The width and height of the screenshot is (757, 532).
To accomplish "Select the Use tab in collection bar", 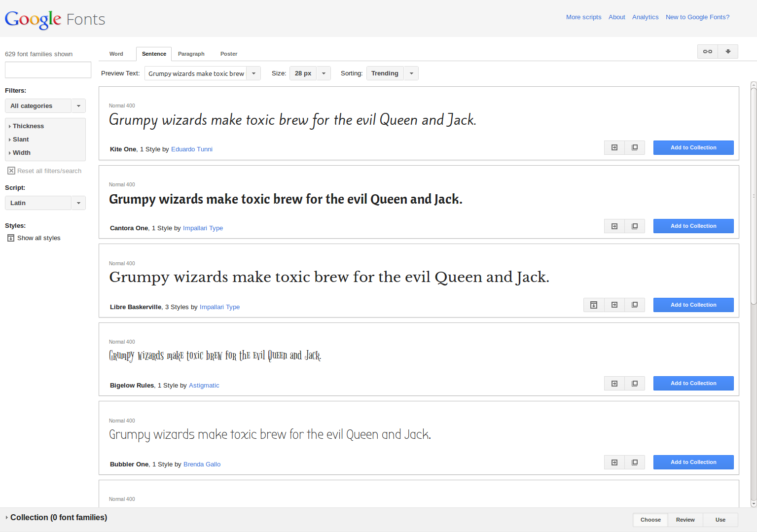I will point(721,520).
